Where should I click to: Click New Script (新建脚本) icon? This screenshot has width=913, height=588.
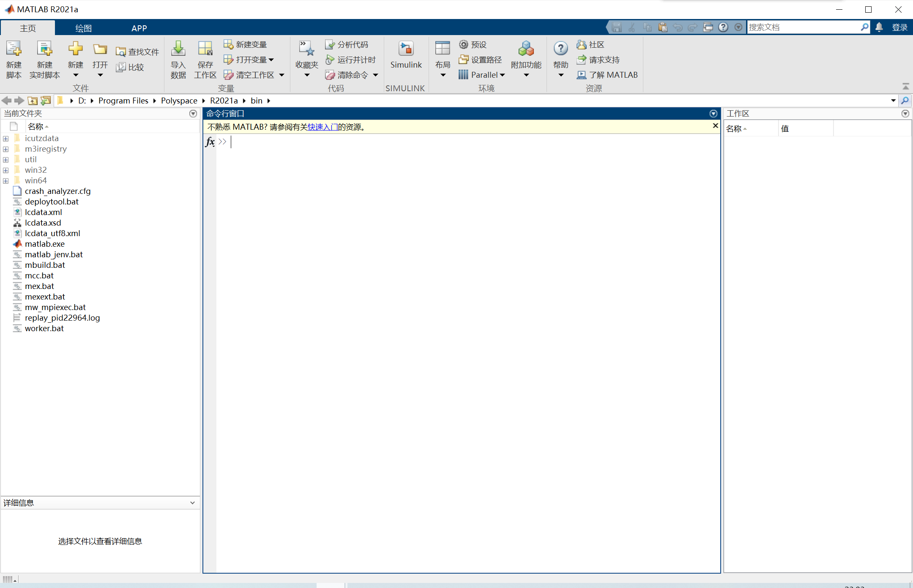14,50
